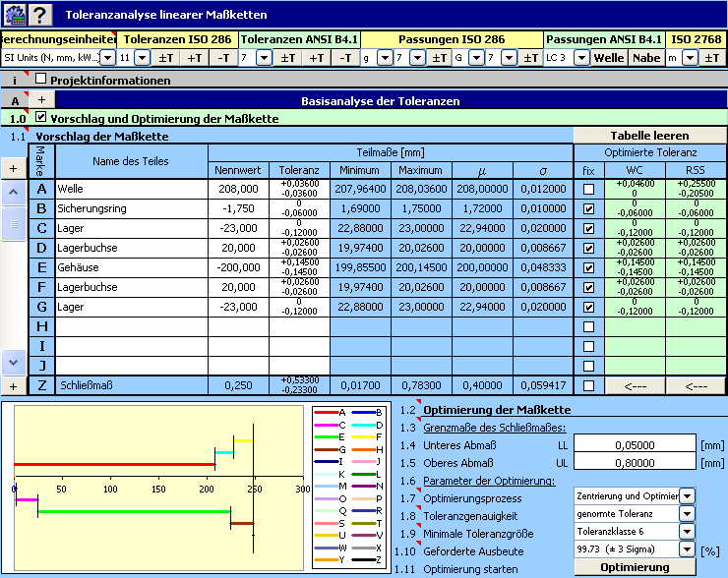Open SI Units dropdown
Screen dimensions: 728x578
point(107,58)
